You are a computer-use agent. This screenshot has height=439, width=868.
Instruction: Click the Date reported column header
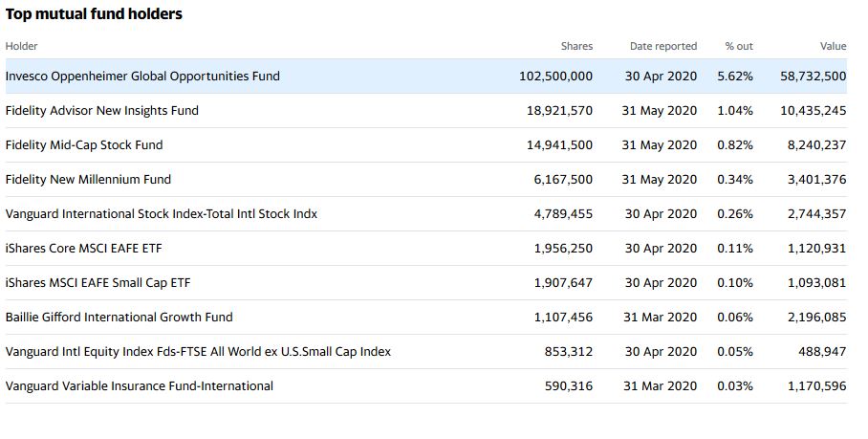coord(663,46)
